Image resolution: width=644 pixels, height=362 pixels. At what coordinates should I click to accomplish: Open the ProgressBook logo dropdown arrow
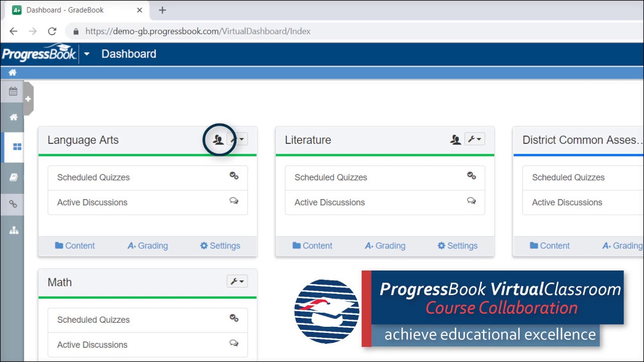(x=87, y=54)
